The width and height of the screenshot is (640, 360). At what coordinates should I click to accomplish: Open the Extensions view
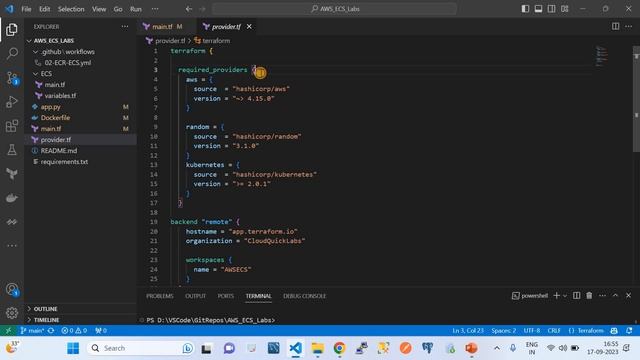12,126
